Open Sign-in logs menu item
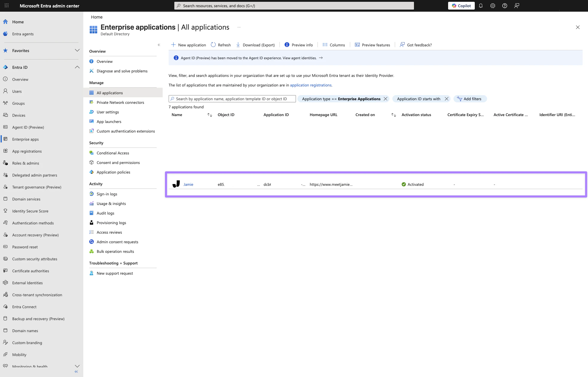Screen dimensions: 588x377 (x=107, y=194)
